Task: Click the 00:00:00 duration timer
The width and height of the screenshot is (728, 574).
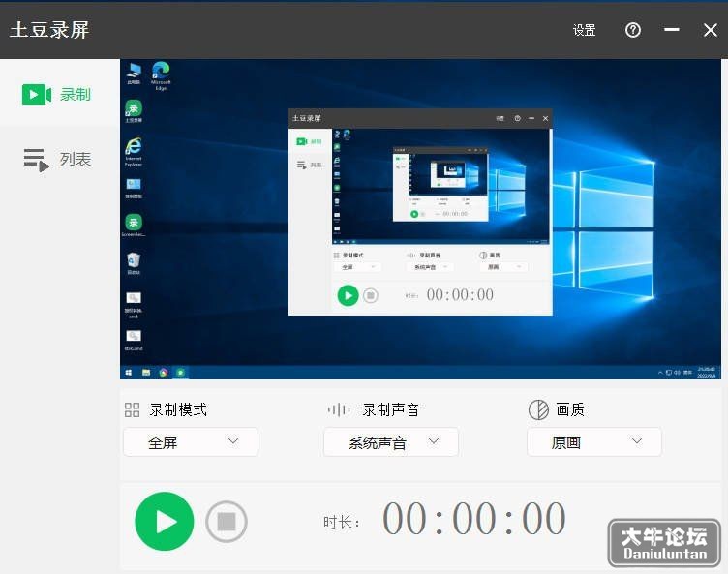Action: [474, 518]
